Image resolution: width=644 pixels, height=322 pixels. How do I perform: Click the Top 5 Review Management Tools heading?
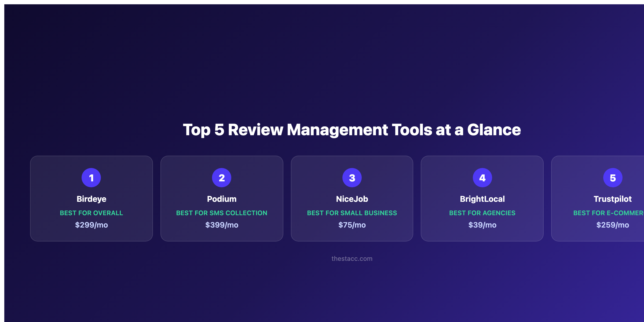[352, 131]
